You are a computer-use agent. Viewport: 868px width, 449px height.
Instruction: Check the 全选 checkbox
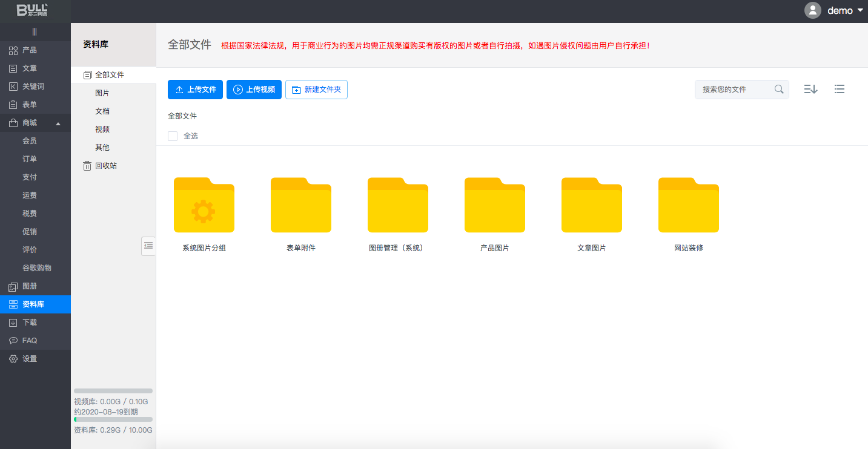(x=173, y=136)
